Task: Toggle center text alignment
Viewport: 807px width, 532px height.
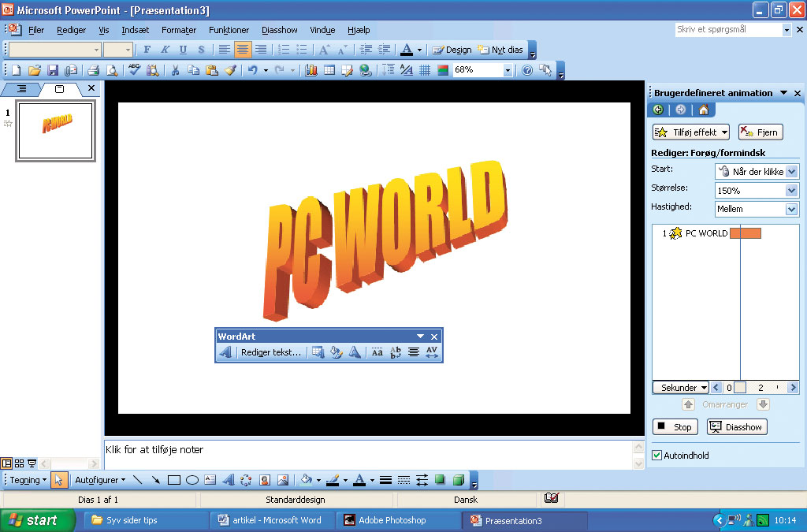Action: pyautogui.click(x=243, y=50)
